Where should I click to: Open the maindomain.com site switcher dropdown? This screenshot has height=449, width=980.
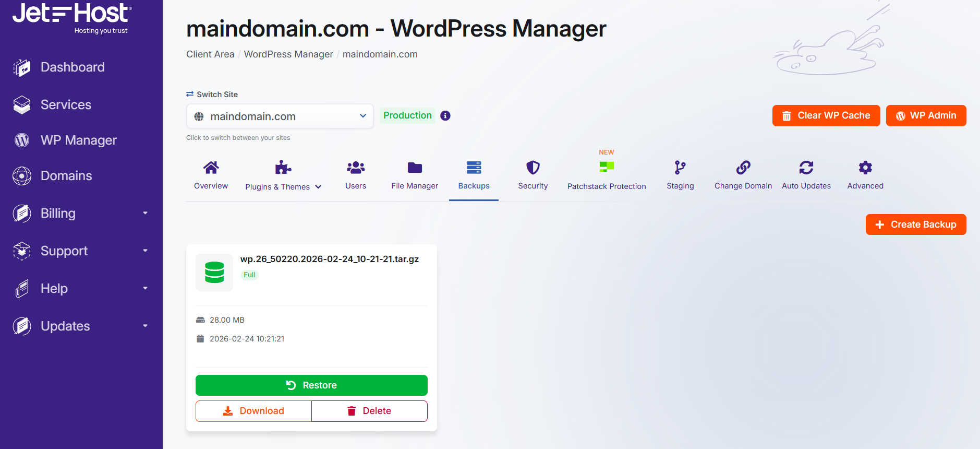280,116
